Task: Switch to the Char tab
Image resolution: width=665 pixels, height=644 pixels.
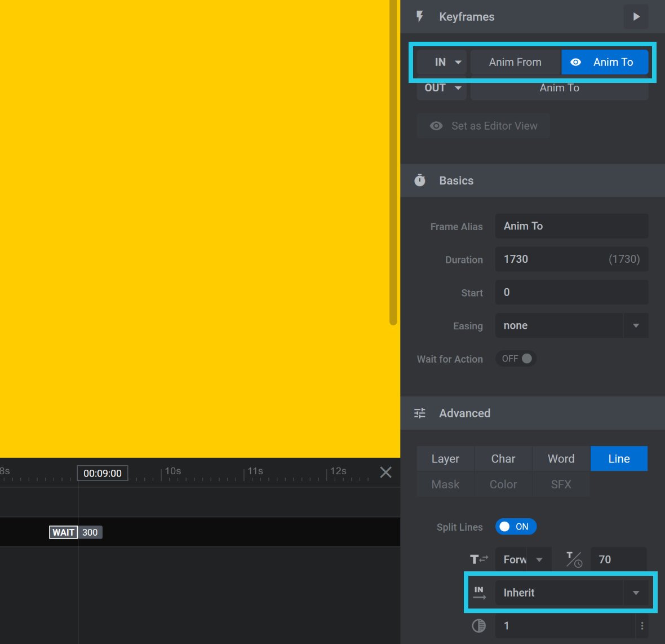Action: click(x=503, y=458)
